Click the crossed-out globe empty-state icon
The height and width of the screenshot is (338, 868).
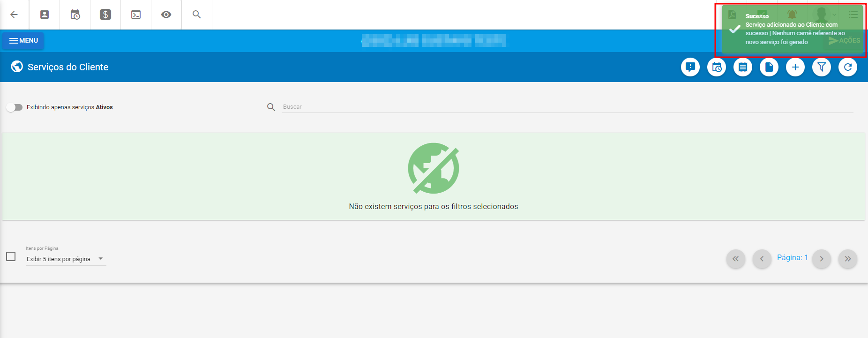[x=434, y=168]
